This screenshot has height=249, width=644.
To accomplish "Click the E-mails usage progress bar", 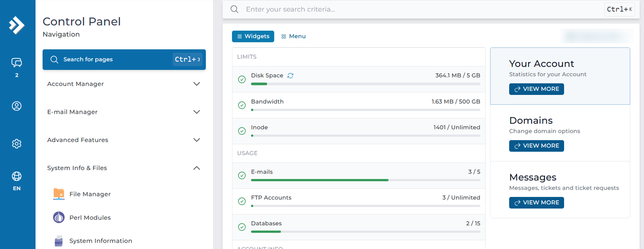I will pos(365,180).
